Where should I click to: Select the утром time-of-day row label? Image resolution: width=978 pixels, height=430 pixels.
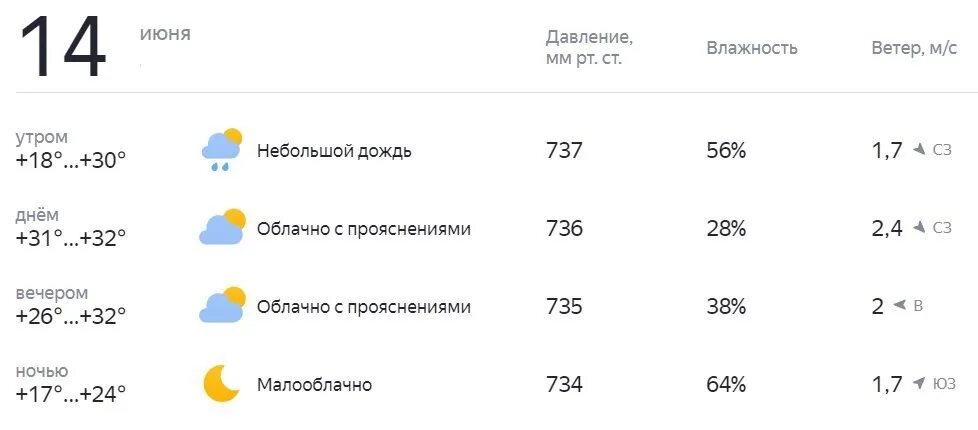tap(42, 137)
